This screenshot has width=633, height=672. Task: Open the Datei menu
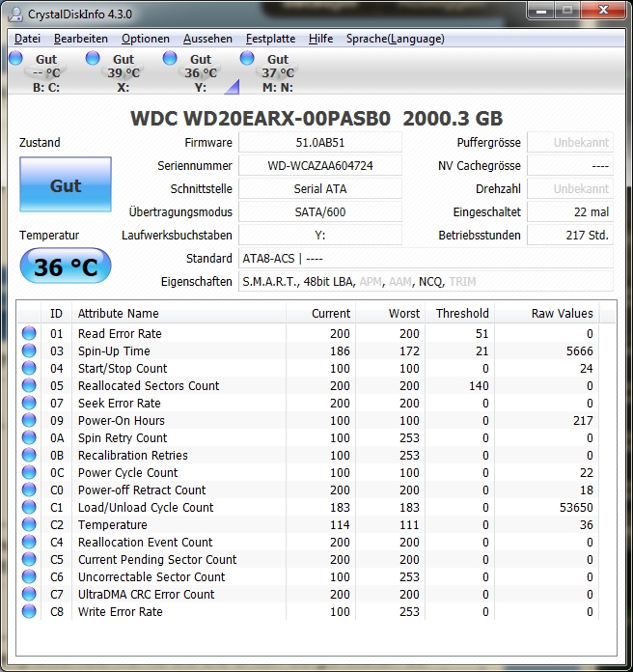(x=27, y=39)
